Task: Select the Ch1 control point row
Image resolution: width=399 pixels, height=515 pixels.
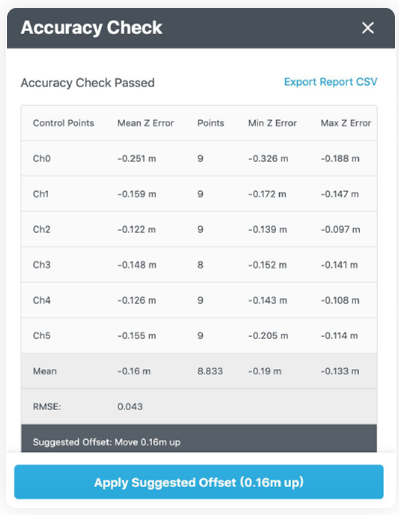Action: pyautogui.click(x=199, y=194)
